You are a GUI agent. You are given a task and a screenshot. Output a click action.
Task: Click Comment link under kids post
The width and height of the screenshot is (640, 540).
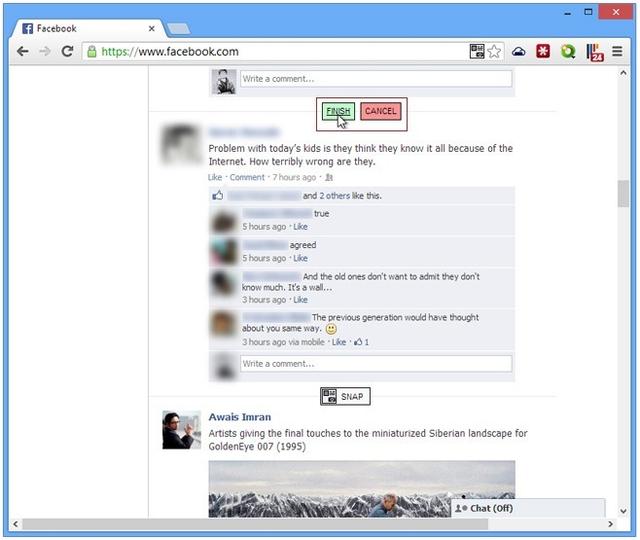click(x=247, y=177)
